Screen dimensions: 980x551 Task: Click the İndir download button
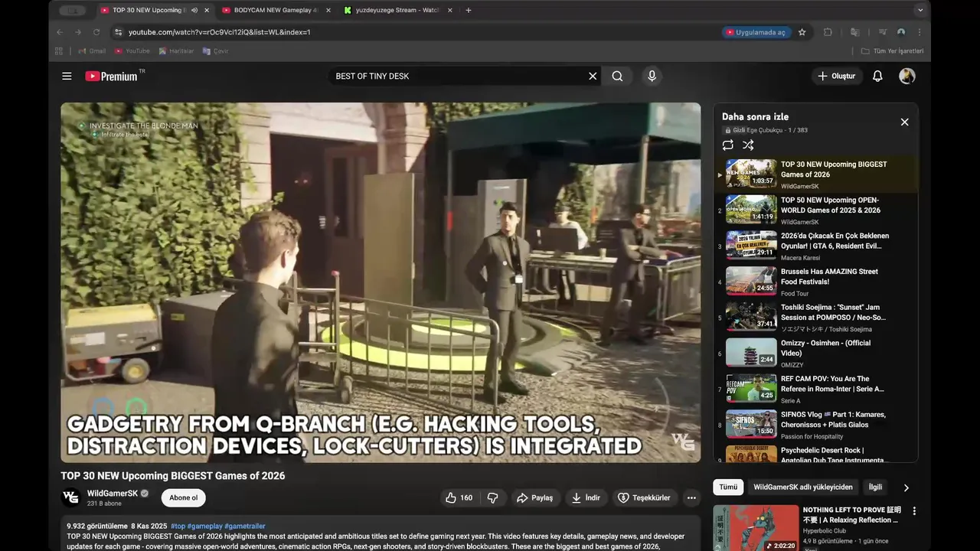point(586,497)
